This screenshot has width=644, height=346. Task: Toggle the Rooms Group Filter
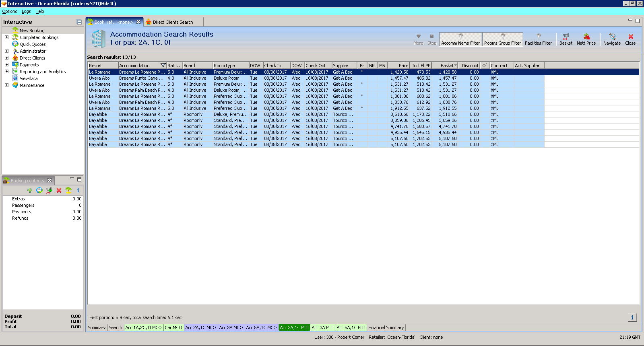tap(502, 39)
